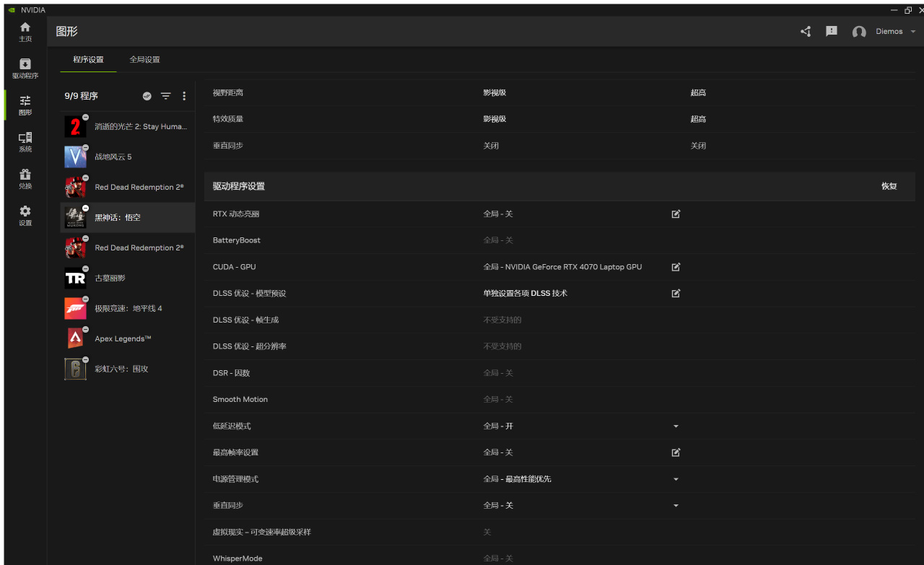Click the DLSS 优设 - 帧生成 label

coord(245,320)
